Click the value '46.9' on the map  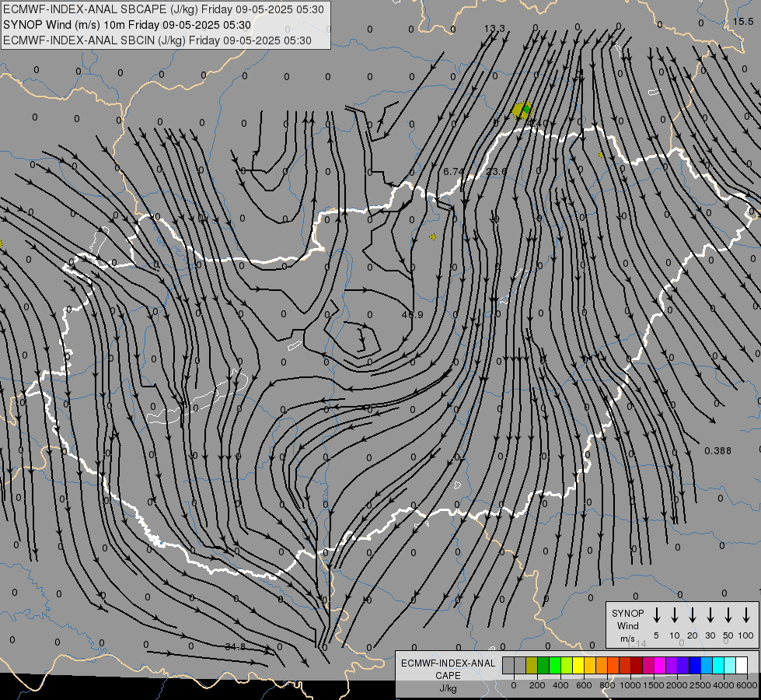point(413,315)
